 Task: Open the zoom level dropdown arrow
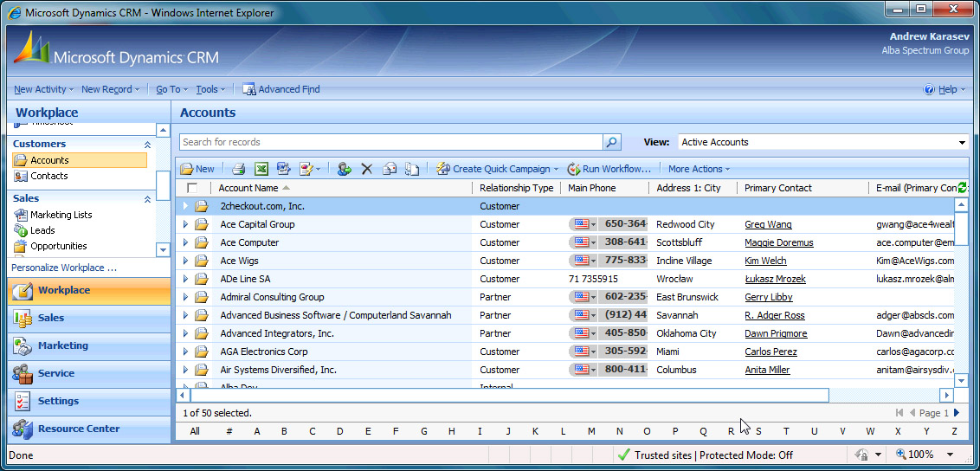tap(950, 455)
